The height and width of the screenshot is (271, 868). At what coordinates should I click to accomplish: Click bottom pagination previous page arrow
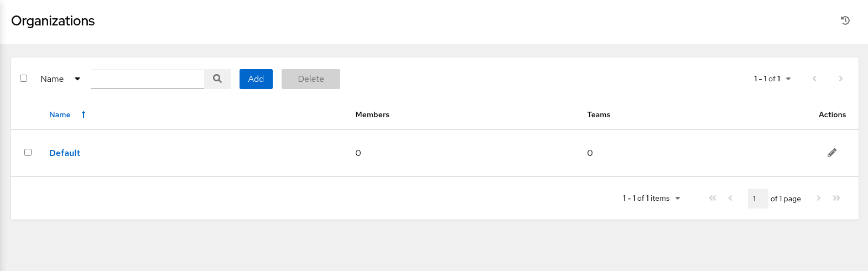730,198
